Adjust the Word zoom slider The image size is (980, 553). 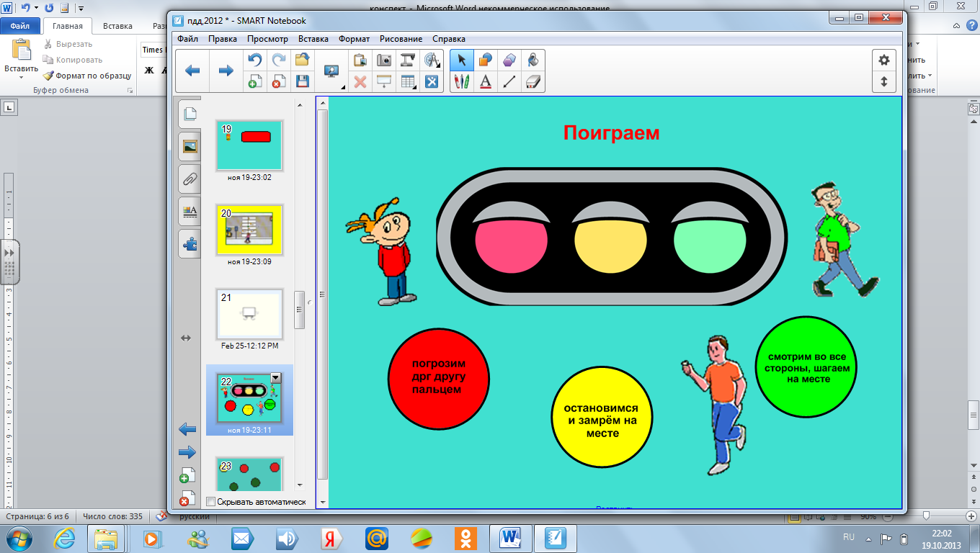[x=927, y=516]
